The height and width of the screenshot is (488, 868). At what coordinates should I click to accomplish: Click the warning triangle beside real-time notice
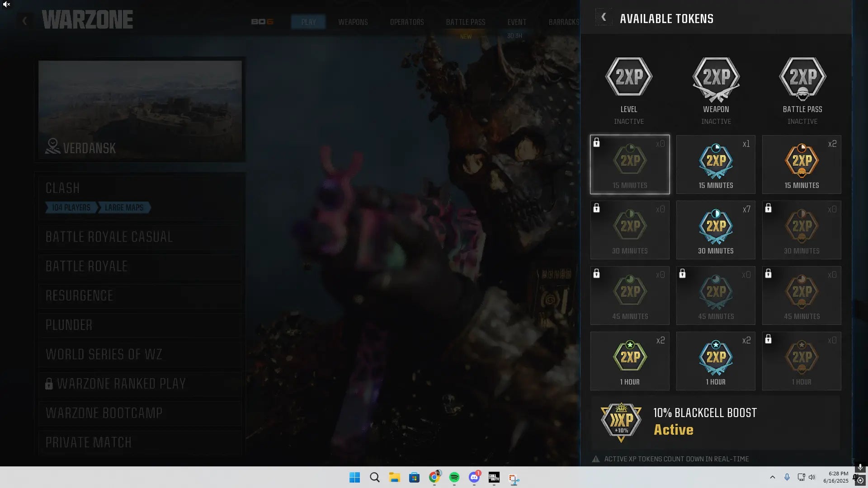[596, 459]
